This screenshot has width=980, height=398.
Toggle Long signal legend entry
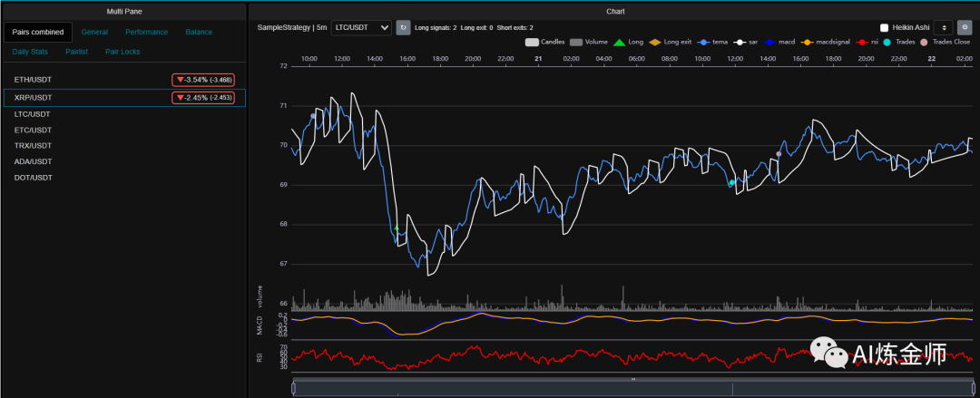[628, 42]
